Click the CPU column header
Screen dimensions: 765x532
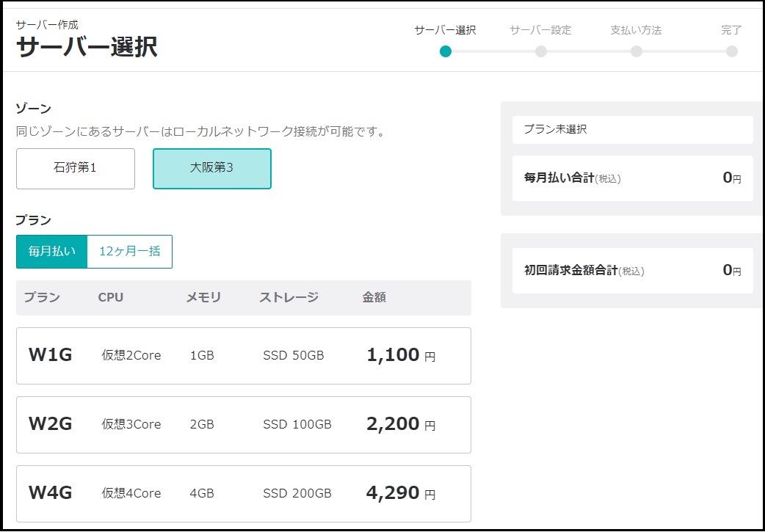111,297
